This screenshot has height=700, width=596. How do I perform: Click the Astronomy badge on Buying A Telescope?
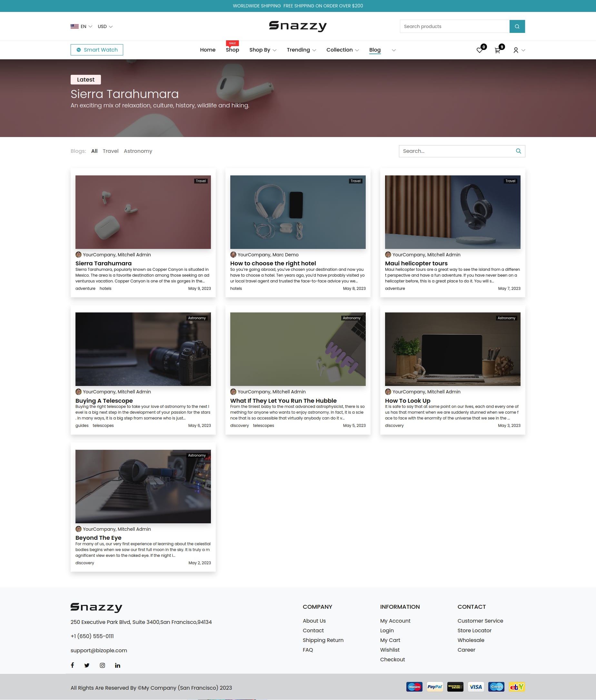point(197,318)
